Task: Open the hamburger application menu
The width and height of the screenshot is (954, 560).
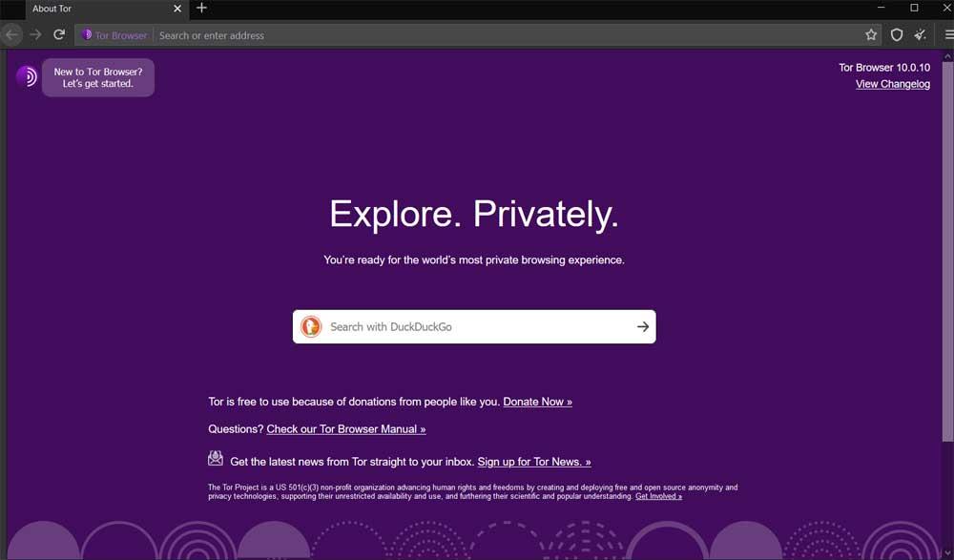Action: point(948,35)
